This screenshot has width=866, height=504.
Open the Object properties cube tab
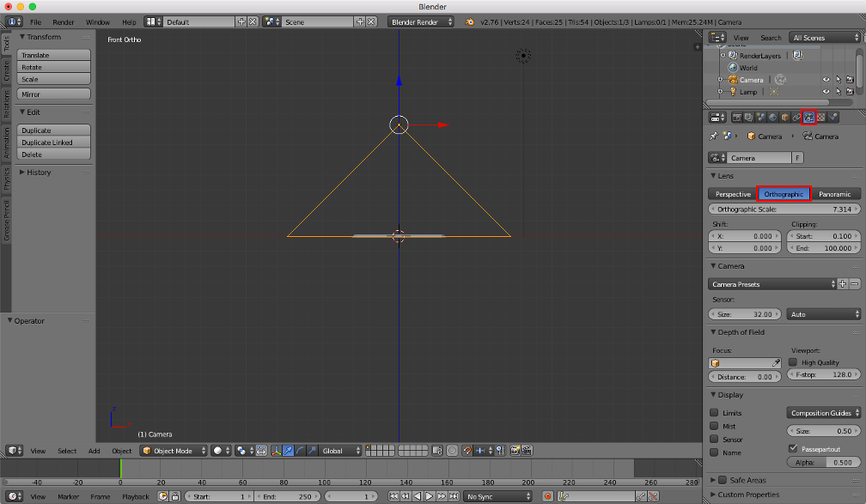click(785, 117)
